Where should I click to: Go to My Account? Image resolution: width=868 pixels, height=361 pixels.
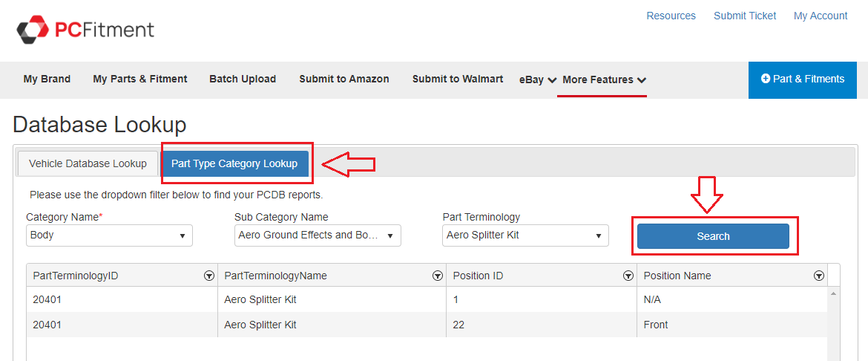pos(821,16)
